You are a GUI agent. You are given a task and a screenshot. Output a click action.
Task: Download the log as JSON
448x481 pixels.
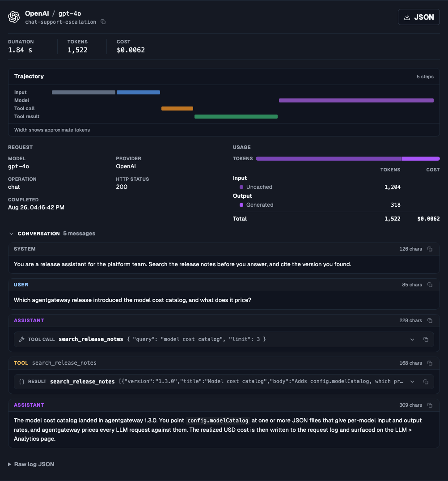(x=418, y=17)
